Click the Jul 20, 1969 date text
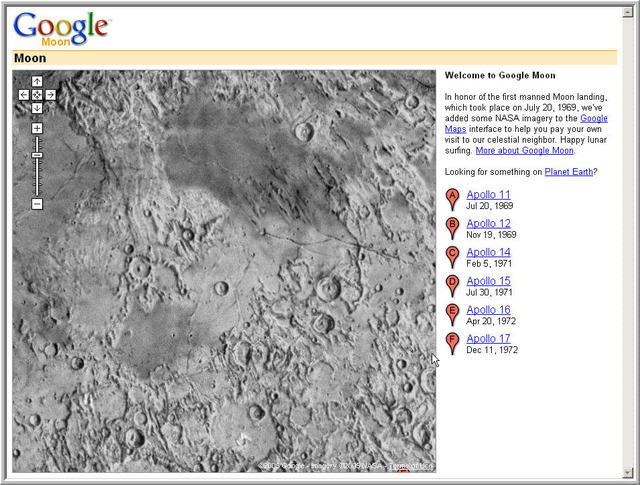Screen dimensions: 640x485 (489, 206)
